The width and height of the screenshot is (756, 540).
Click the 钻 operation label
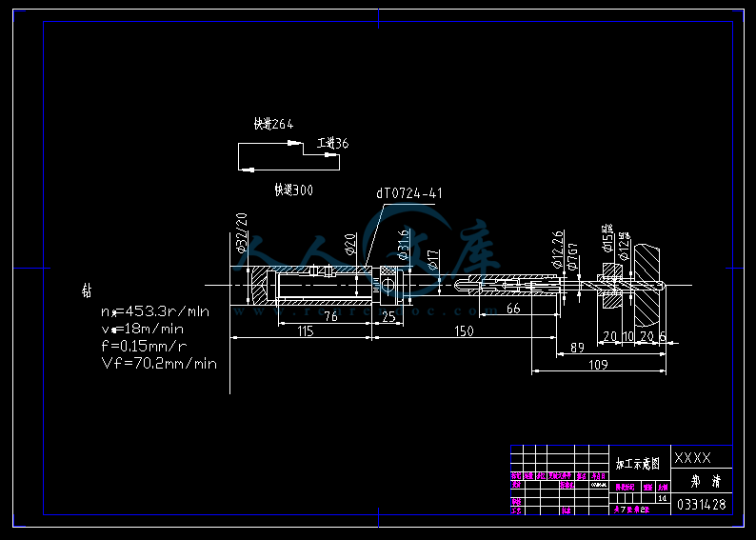(x=87, y=290)
